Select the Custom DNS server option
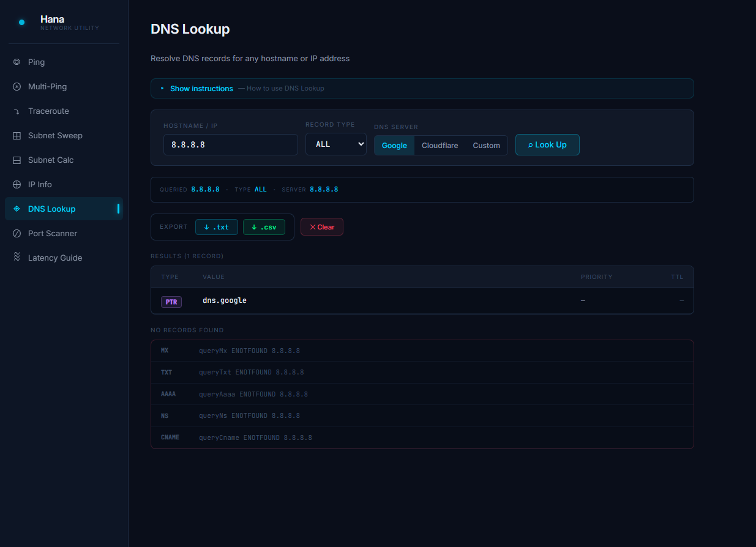Viewport: 756px width, 547px height. tap(486, 146)
